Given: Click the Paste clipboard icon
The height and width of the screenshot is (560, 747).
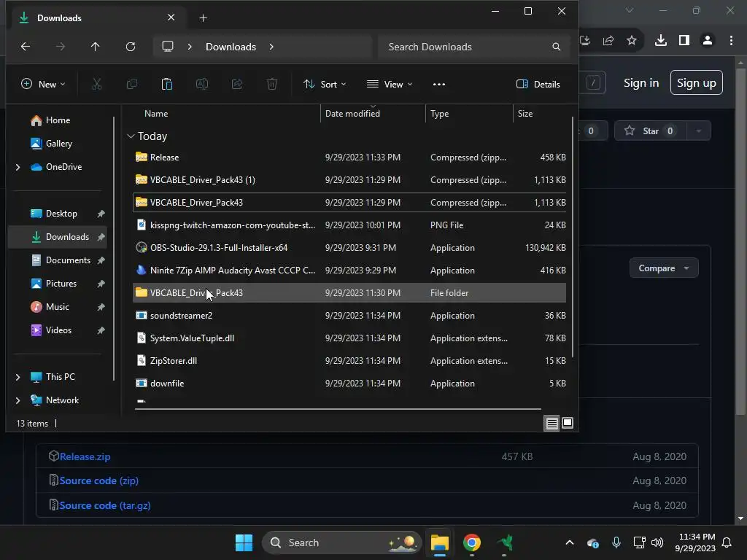Looking at the screenshot, I should (167, 85).
